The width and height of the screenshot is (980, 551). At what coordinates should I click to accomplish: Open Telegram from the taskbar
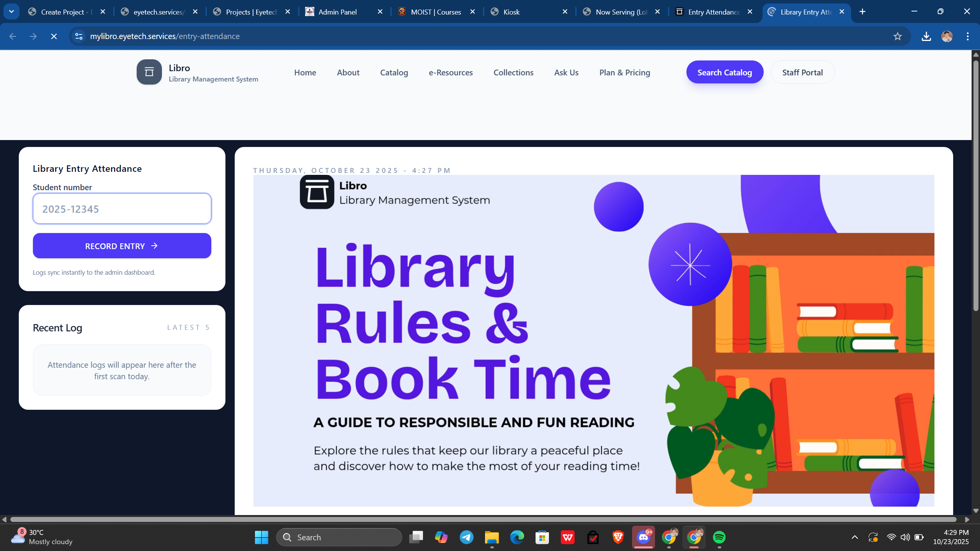coord(466,537)
